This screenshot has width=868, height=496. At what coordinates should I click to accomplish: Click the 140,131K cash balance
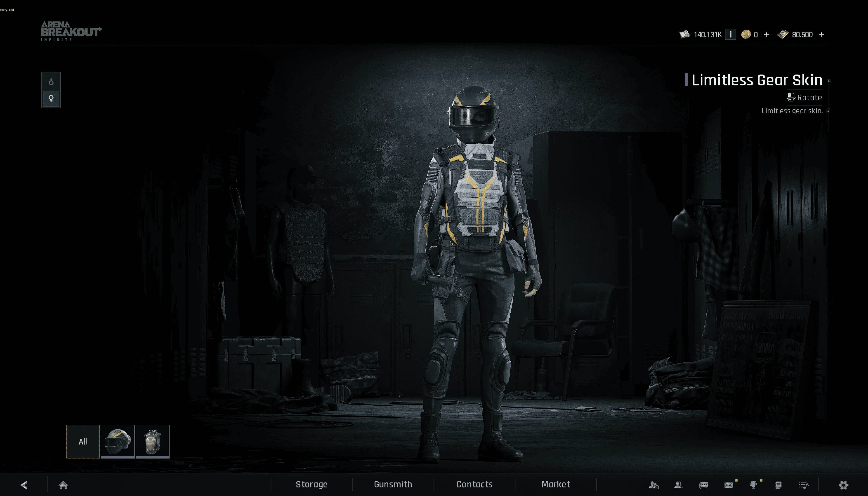pyautogui.click(x=708, y=35)
